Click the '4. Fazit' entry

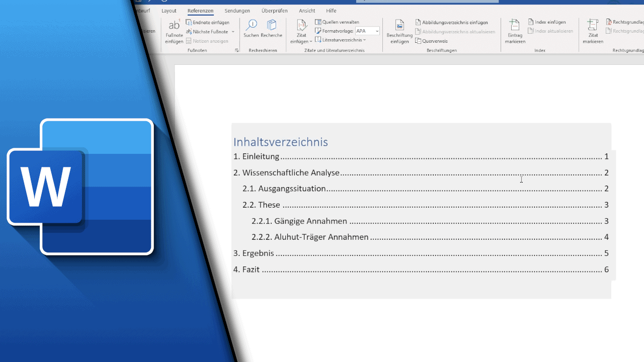pyautogui.click(x=421, y=269)
